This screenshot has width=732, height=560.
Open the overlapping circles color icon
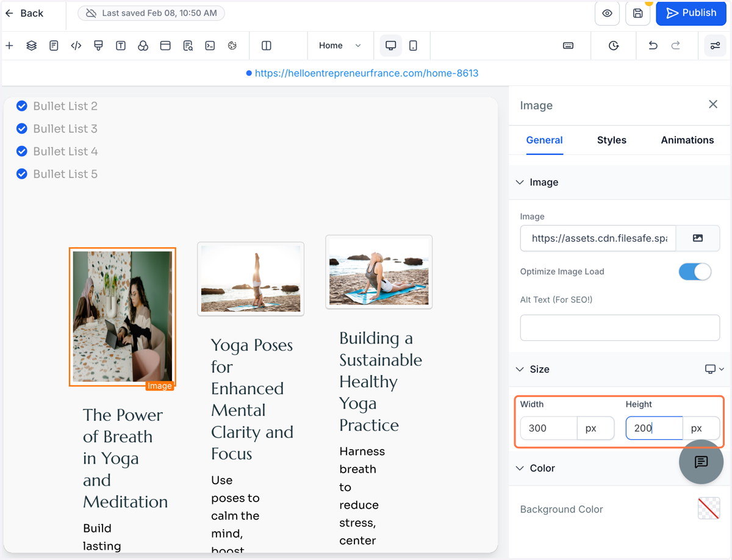(143, 46)
